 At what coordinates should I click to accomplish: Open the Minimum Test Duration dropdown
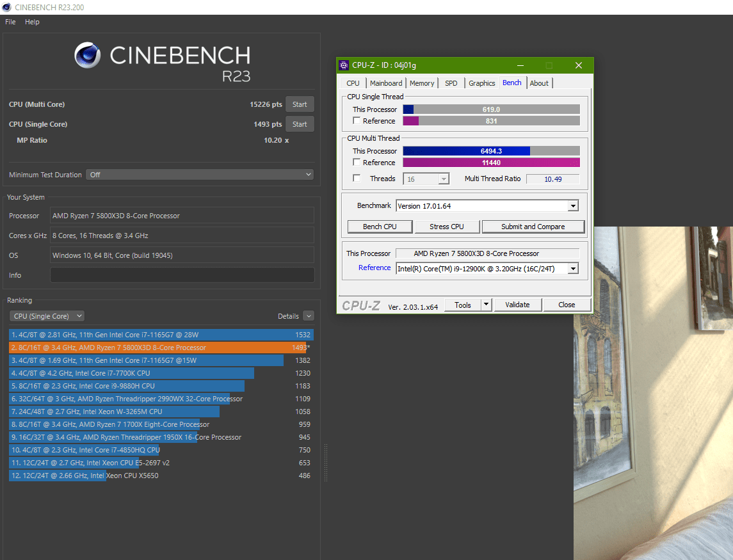tap(200, 174)
